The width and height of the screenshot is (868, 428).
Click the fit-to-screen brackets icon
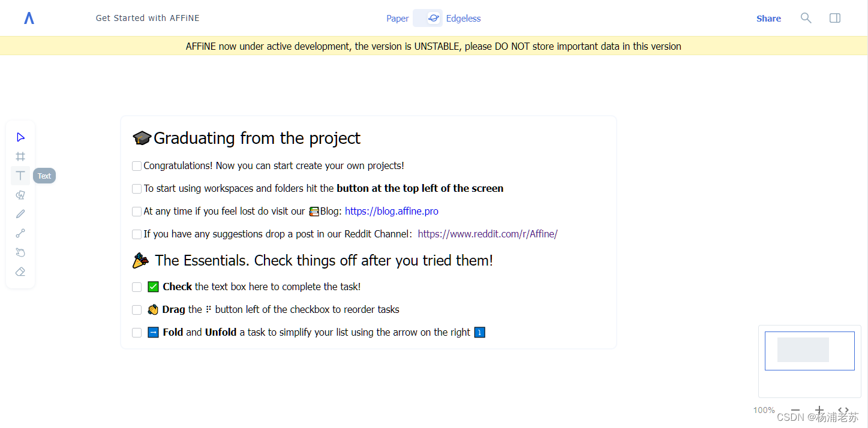coord(843,410)
